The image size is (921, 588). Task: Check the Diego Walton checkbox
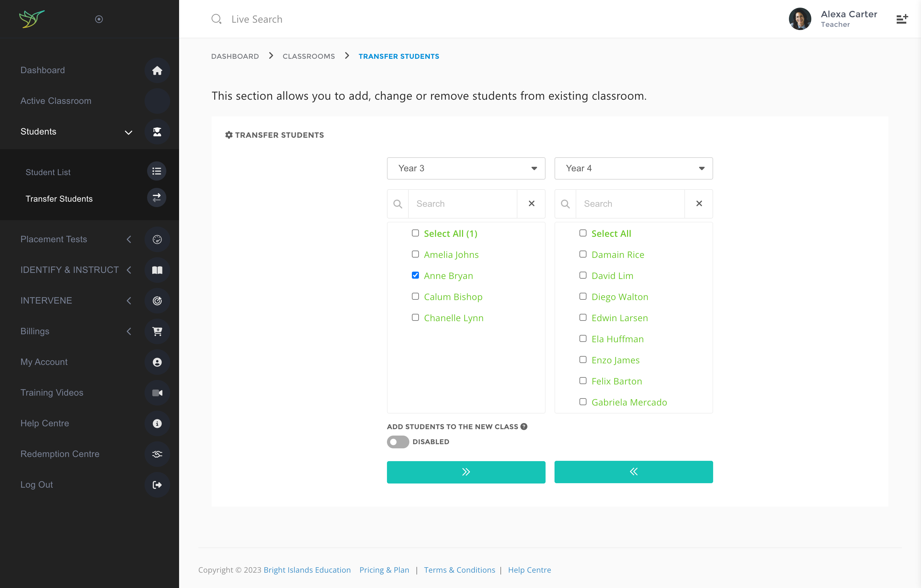[583, 296]
